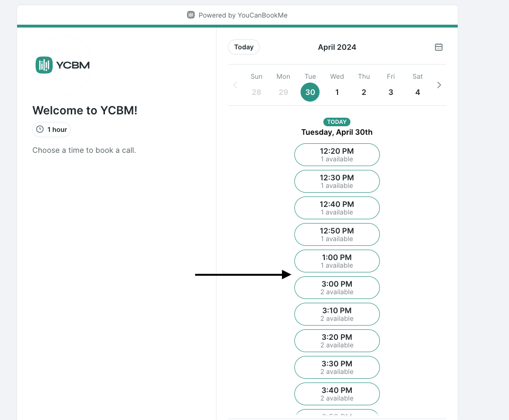Click the YCBM logo
This screenshot has width=509, height=420.
tap(63, 65)
